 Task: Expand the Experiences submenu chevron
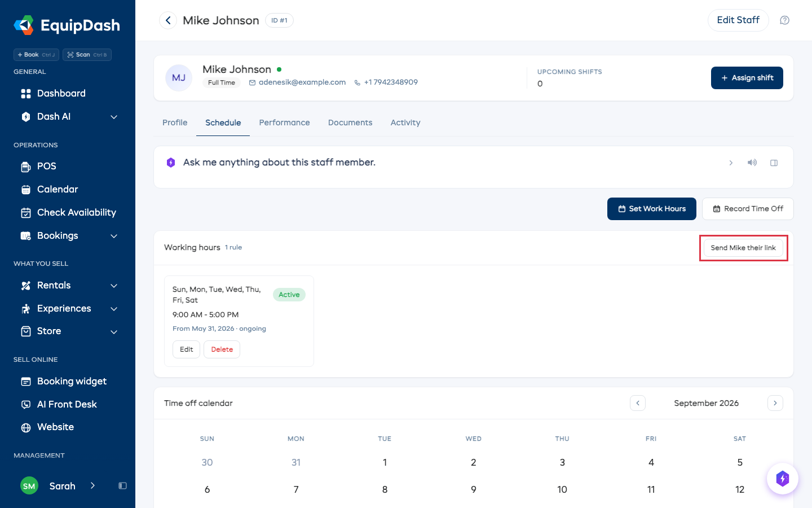click(x=114, y=309)
